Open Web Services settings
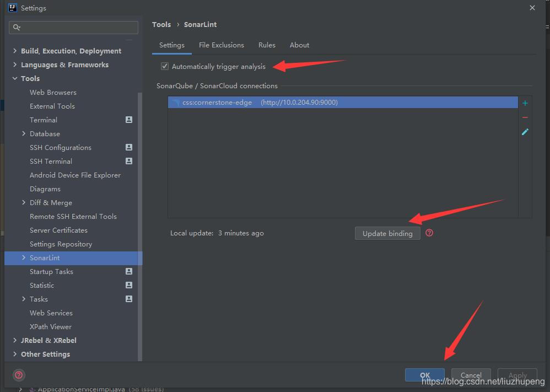 (x=51, y=313)
